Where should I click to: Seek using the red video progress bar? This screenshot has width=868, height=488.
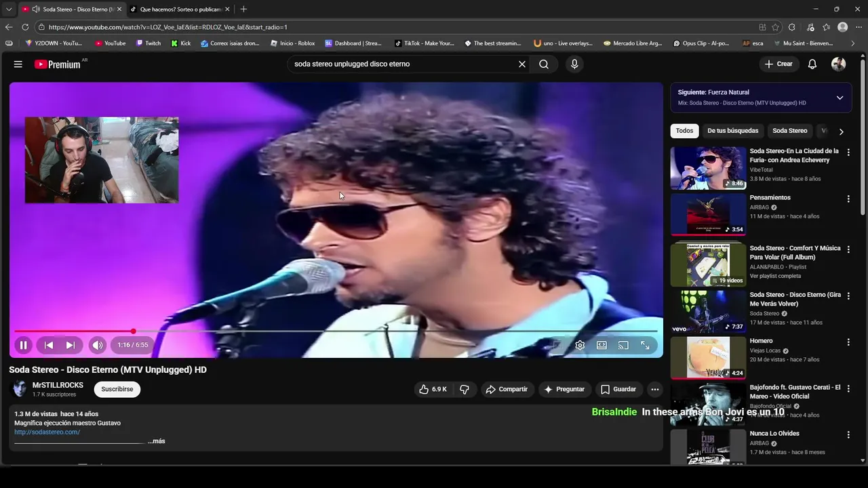point(336,331)
